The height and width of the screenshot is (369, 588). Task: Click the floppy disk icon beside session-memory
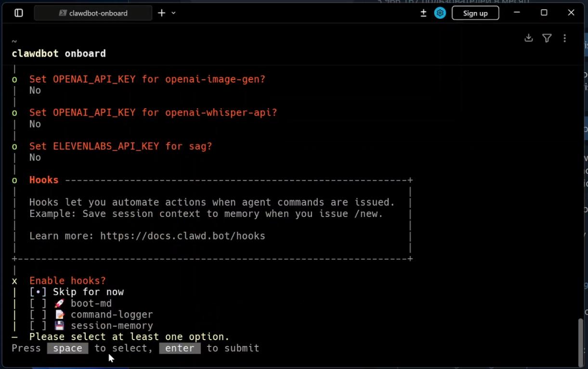(x=59, y=325)
